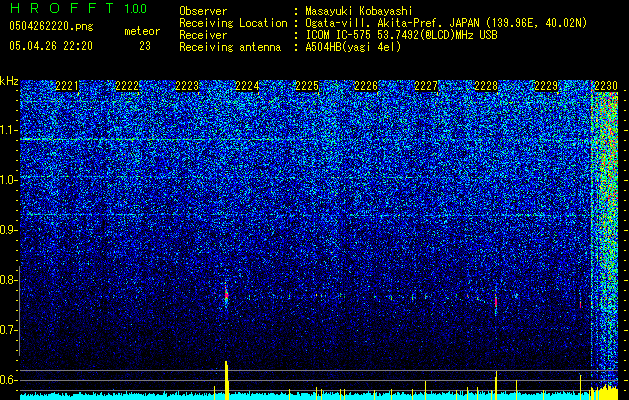Click the strong meteor echo near 2224
The width and height of the screenshot is (629, 400).
tap(226, 296)
